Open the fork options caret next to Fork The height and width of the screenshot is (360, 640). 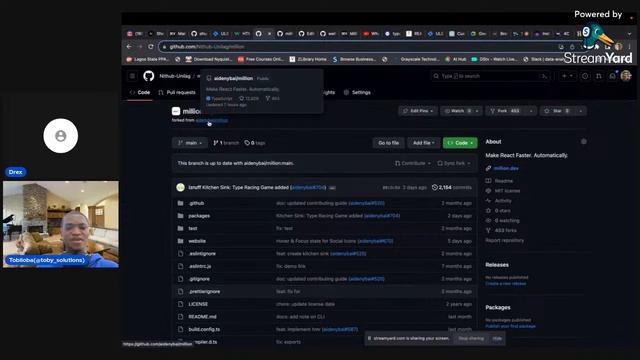tap(531, 111)
